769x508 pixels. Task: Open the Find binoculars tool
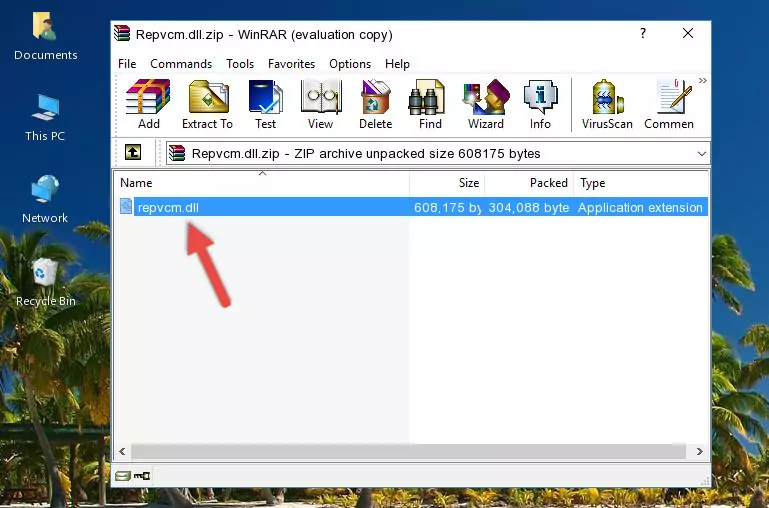click(x=430, y=104)
